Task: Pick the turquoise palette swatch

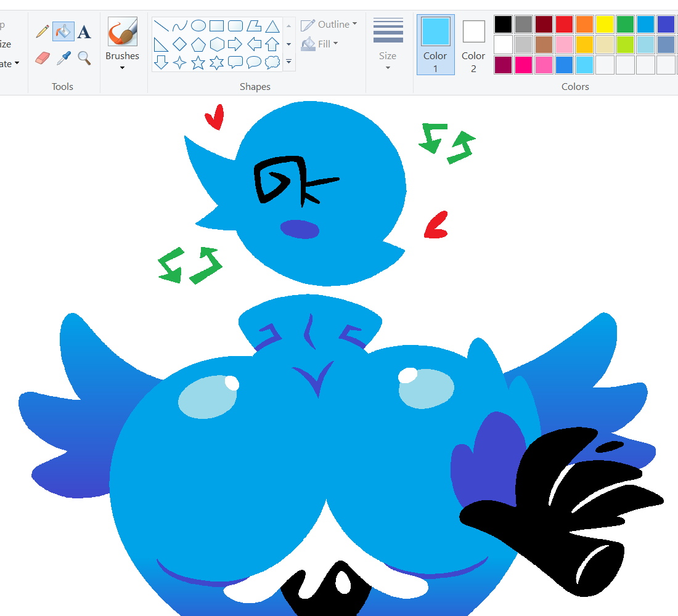Action: point(645,24)
